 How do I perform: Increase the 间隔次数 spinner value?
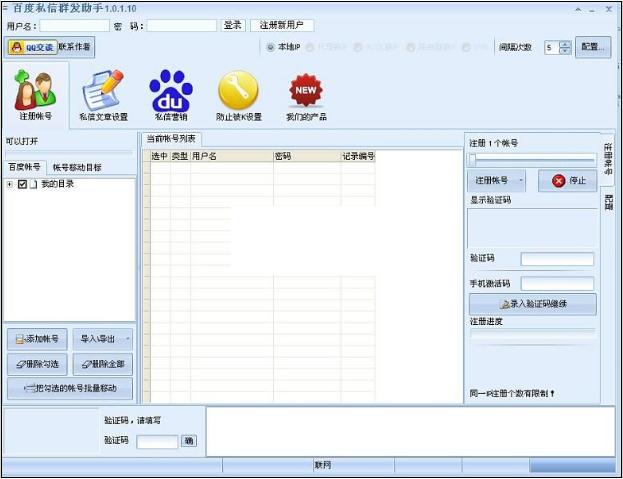pyautogui.click(x=566, y=43)
